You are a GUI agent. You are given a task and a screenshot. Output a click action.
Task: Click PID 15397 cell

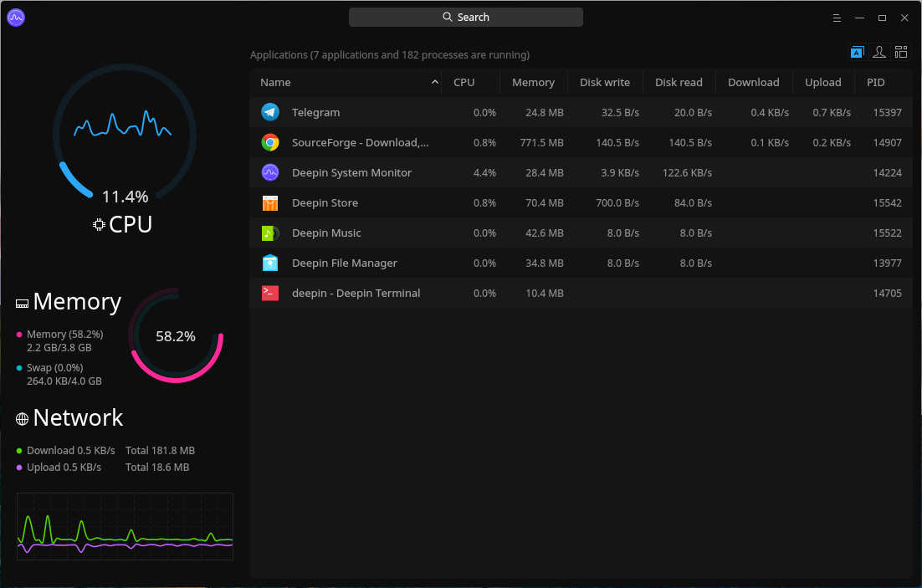click(888, 112)
